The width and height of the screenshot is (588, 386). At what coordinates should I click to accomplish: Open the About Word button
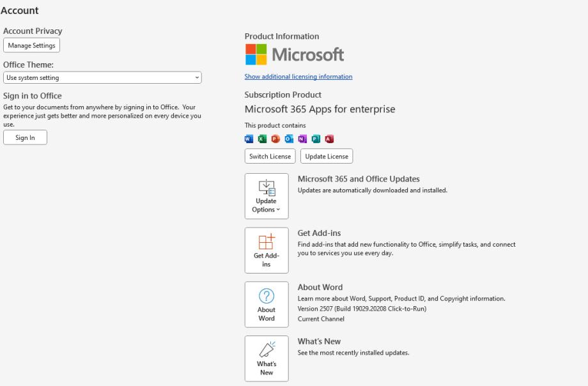pos(267,305)
